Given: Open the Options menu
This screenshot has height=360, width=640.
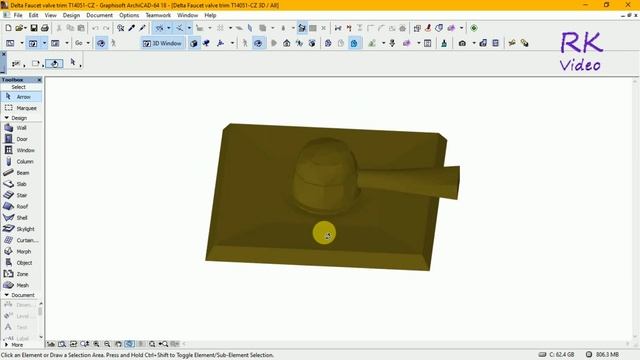Looking at the screenshot, I should click(129, 15).
